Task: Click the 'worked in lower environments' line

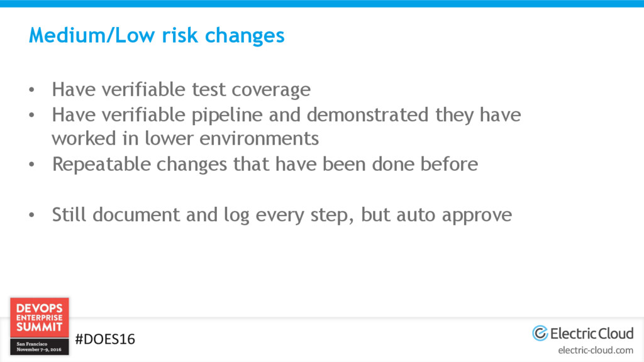Action: point(185,138)
